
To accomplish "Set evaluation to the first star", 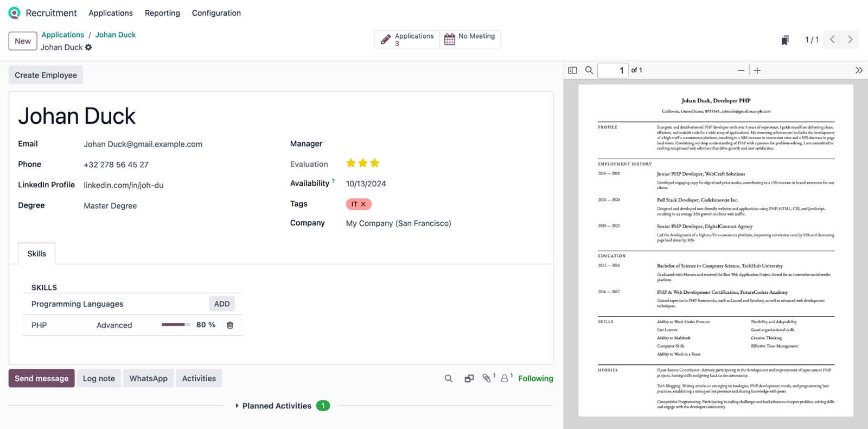I will click(x=351, y=163).
